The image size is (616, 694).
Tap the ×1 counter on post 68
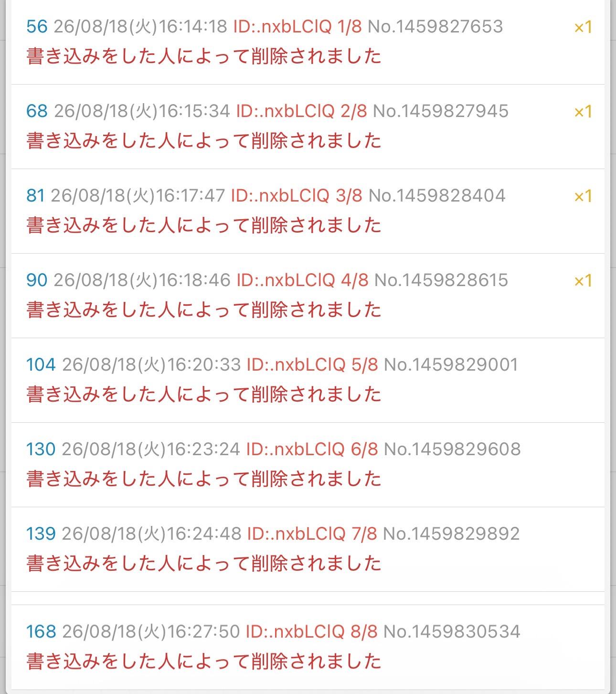[583, 112]
